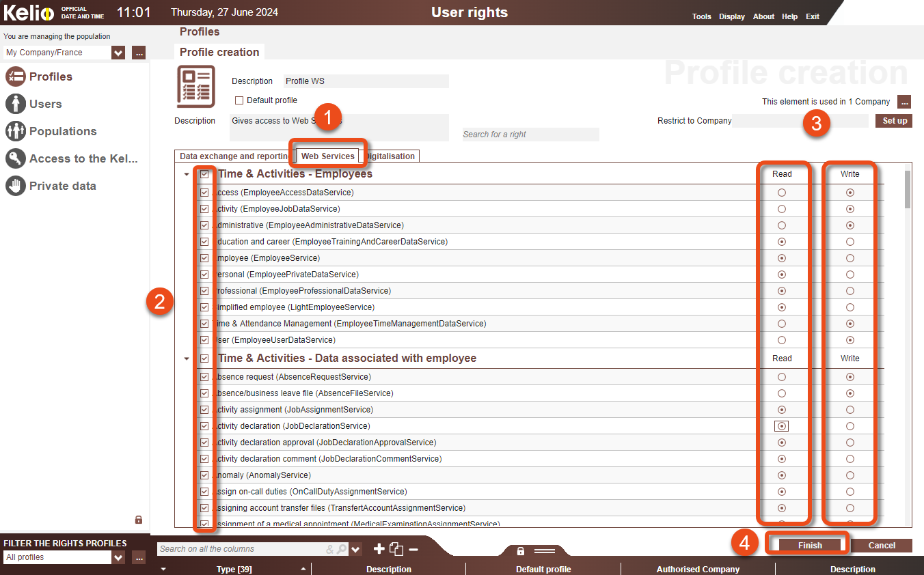The image size is (924, 575).
Task: Collapse Data associated with employee section
Action: (x=187, y=359)
